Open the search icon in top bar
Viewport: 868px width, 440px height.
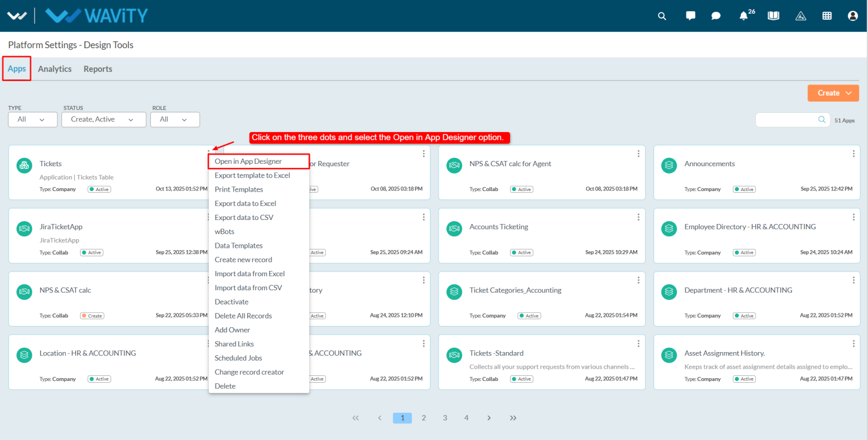662,16
